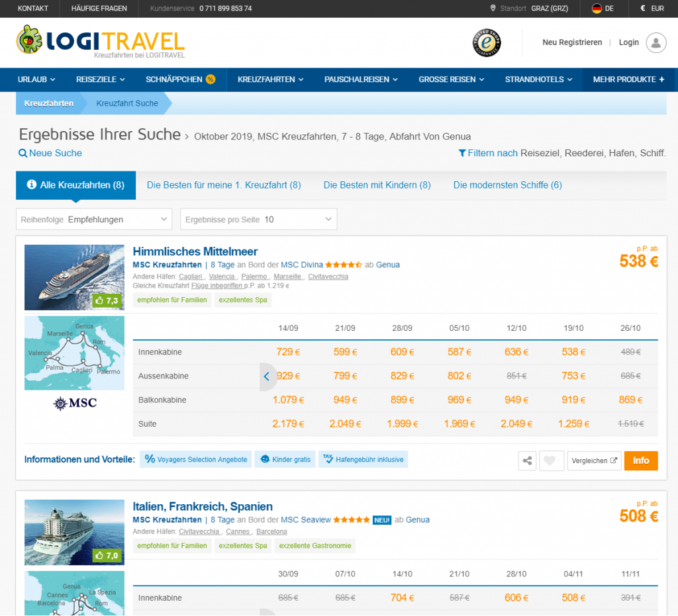Expand the Kreuzfahrten navigation menu

tap(271, 79)
